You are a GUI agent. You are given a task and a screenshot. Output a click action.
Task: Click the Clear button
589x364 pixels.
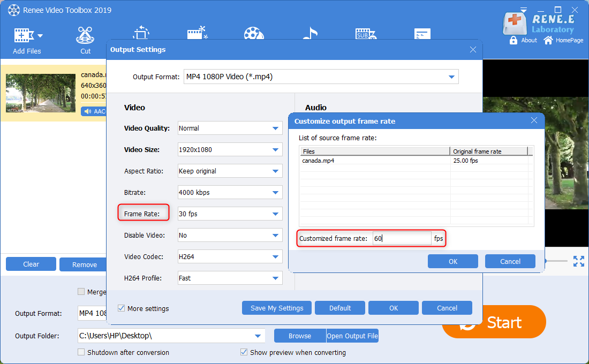(x=31, y=264)
